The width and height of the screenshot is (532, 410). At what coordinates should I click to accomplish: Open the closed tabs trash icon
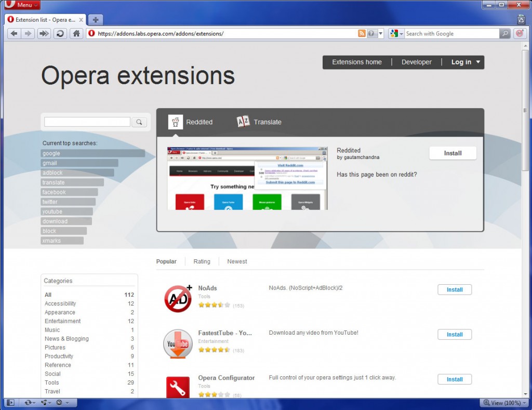click(521, 20)
